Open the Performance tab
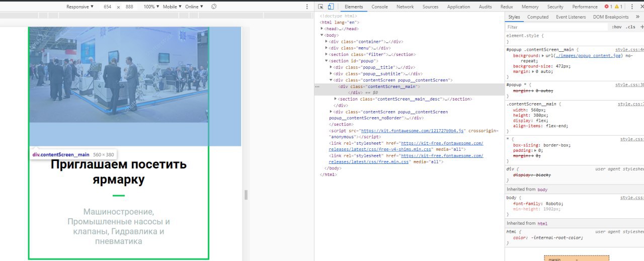The image size is (644, 261). [x=585, y=7]
